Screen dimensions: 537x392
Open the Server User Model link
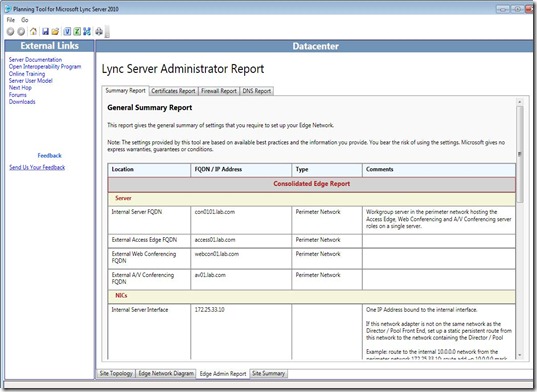pos(30,80)
